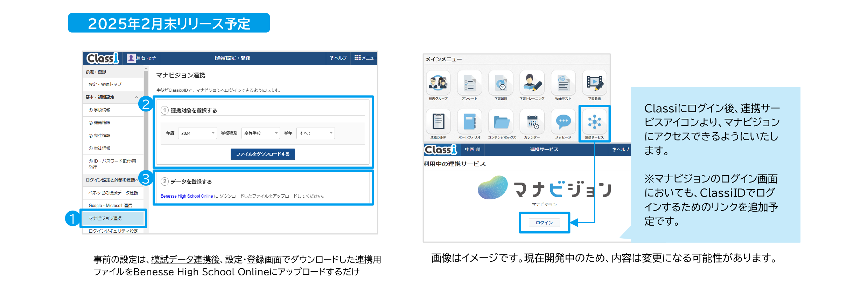This screenshot has height=288, width=868.
Task: Click the メインメニュー heading
Action: click(443, 59)
